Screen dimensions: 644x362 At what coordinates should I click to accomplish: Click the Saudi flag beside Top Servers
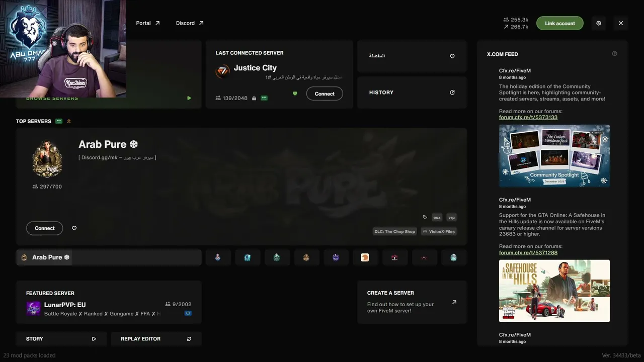(x=59, y=121)
